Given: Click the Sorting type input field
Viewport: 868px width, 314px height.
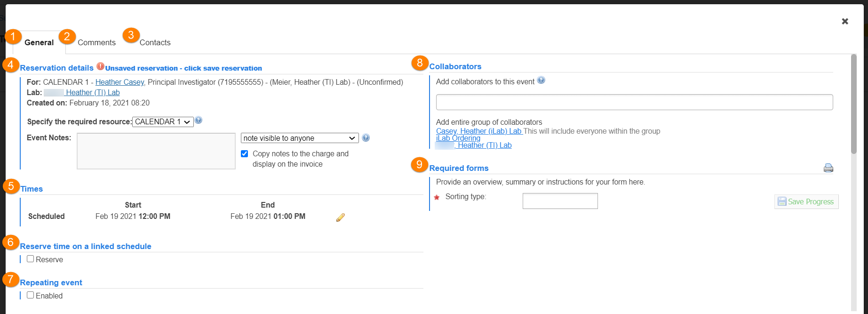Looking at the screenshot, I should click(560, 201).
